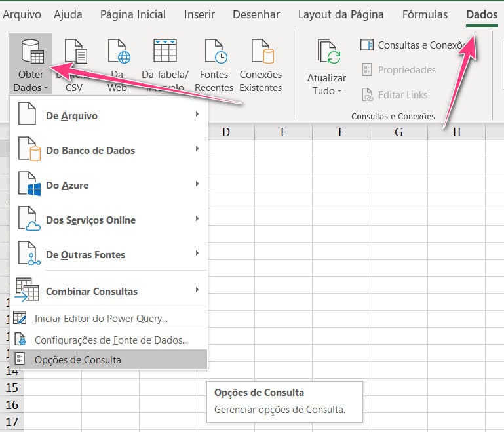Screen dimensions: 504x432
Task: Switch to the Página Inicial tab
Action: (133, 15)
